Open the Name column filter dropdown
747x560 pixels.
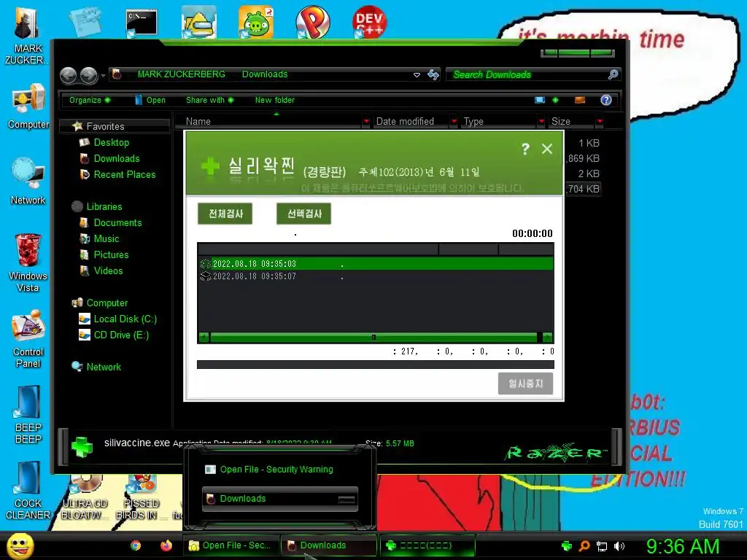point(366,122)
